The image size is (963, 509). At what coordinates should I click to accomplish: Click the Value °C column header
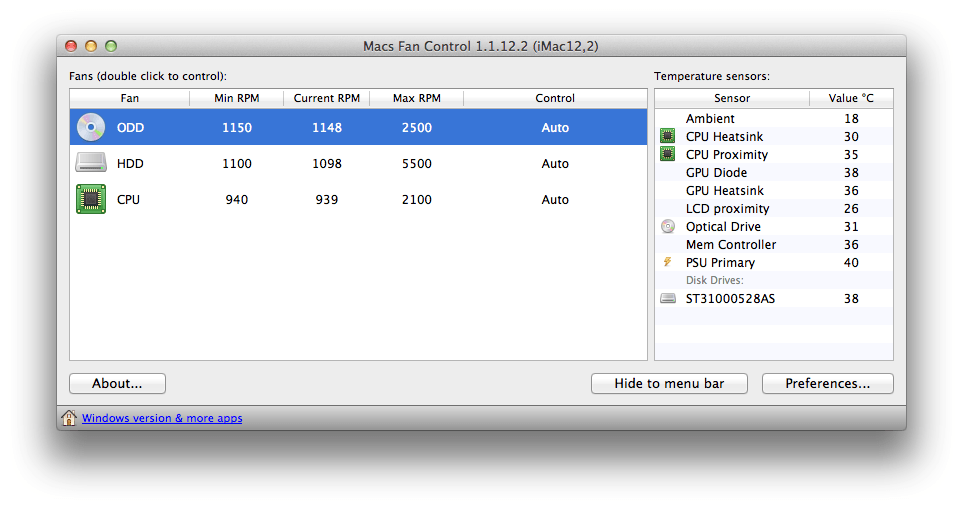851,98
